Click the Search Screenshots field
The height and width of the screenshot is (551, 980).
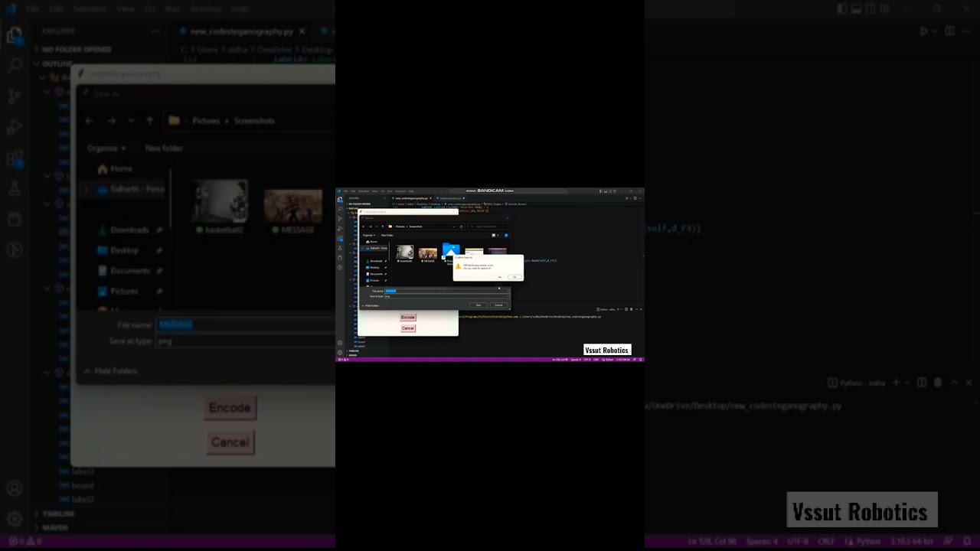tap(488, 227)
